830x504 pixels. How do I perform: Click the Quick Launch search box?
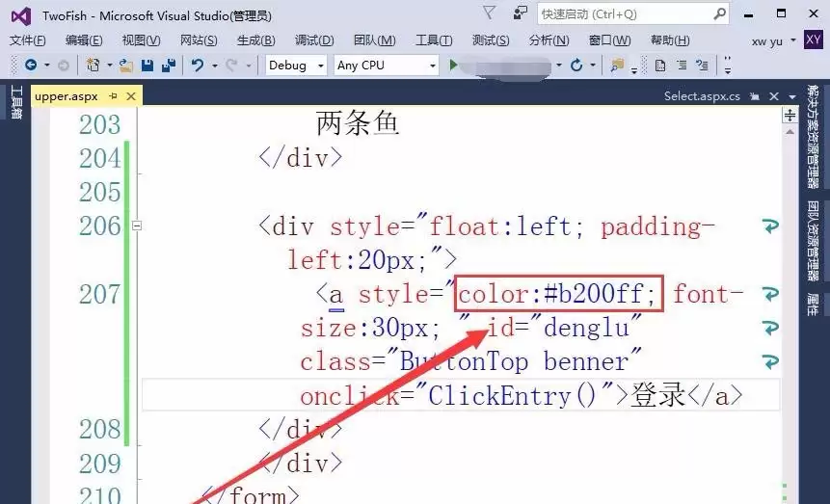(x=633, y=14)
